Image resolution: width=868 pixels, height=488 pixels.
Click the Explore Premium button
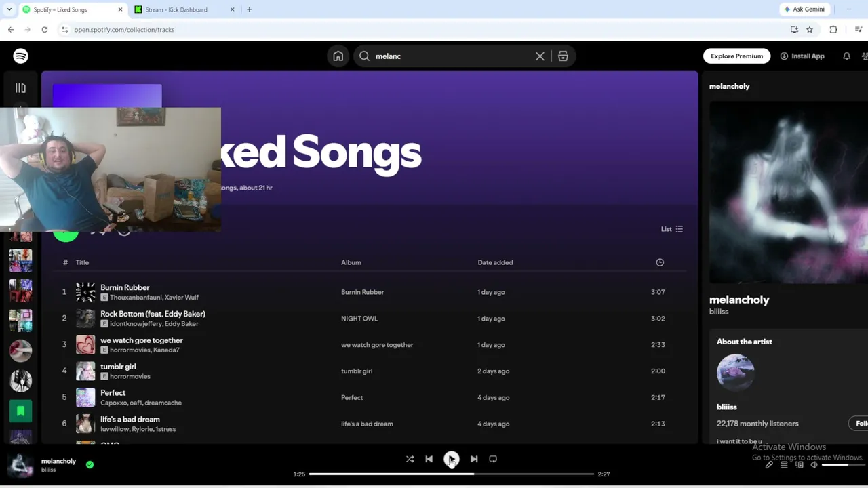(x=736, y=56)
